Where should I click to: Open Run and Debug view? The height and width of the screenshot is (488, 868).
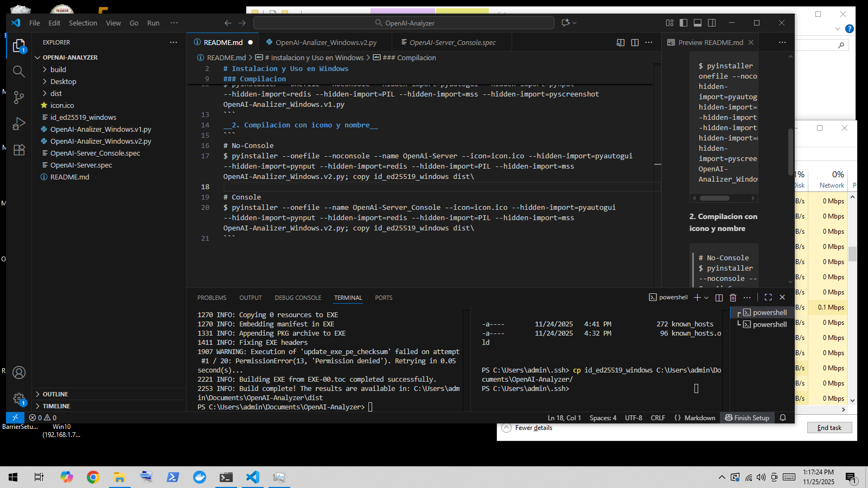(x=19, y=124)
